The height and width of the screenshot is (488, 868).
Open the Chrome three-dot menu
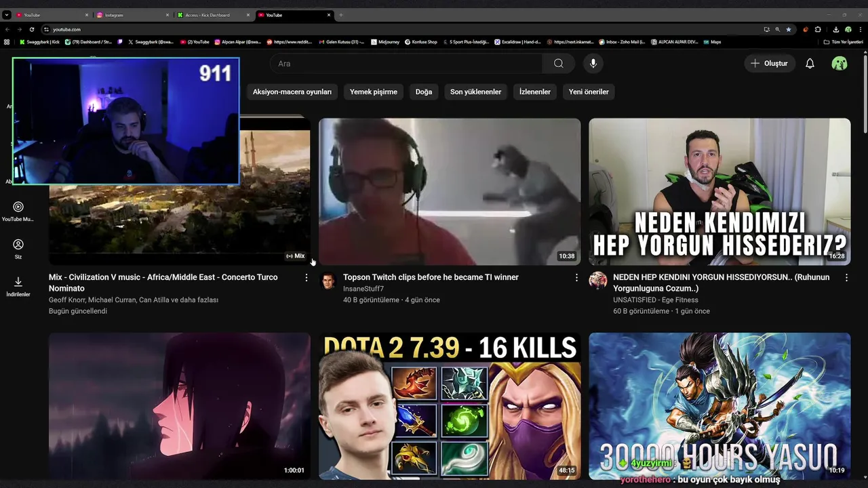(x=860, y=29)
